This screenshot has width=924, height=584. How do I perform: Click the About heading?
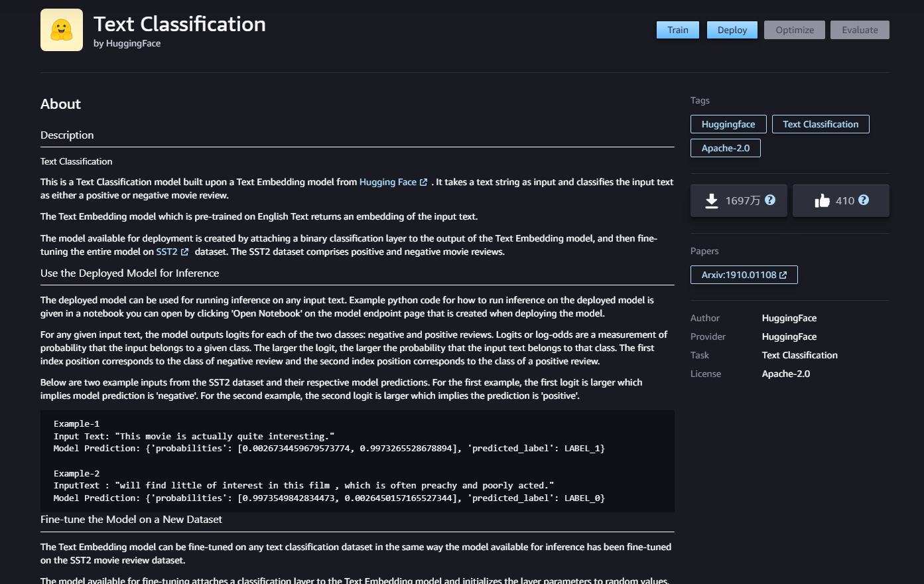(x=60, y=104)
